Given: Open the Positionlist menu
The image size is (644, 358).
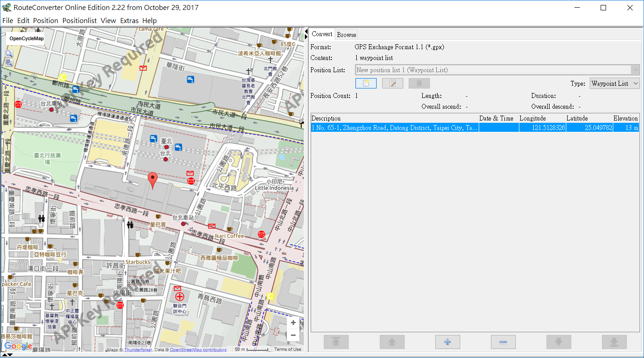Looking at the screenshot, I should 79,20.
